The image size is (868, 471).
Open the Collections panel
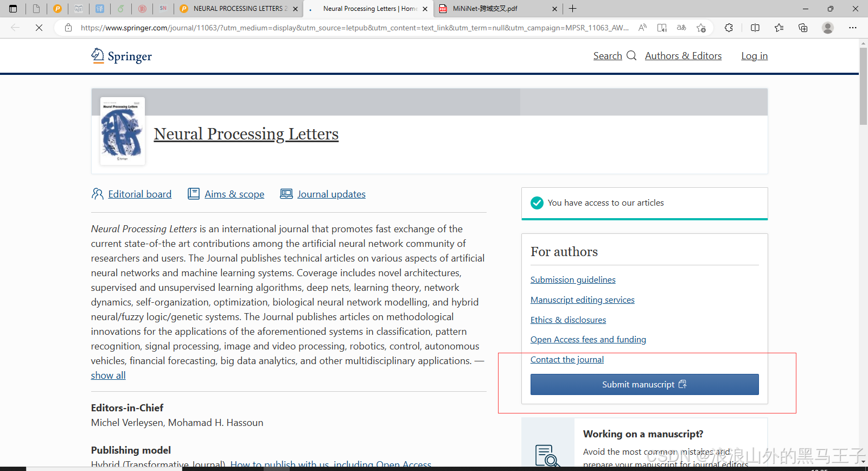803,28
